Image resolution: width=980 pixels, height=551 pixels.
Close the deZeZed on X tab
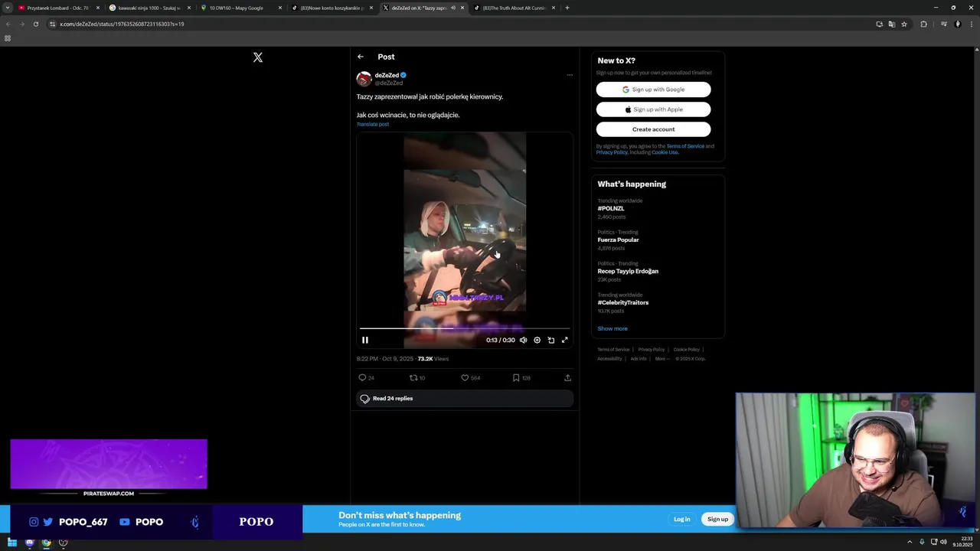click(462, 8)
